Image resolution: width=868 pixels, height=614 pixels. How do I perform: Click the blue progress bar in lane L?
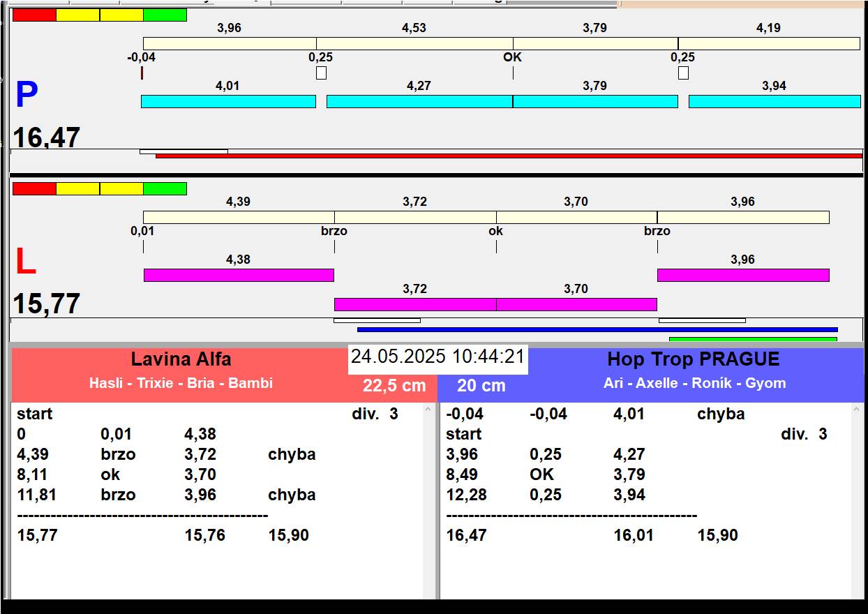(x=597, y=329)
